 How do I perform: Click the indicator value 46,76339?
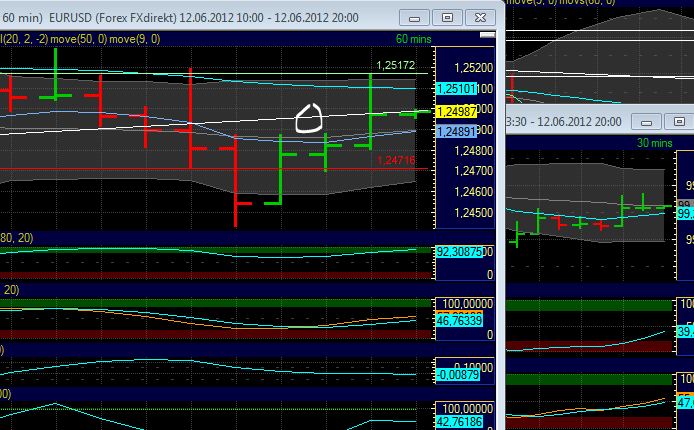click(459, 320)
